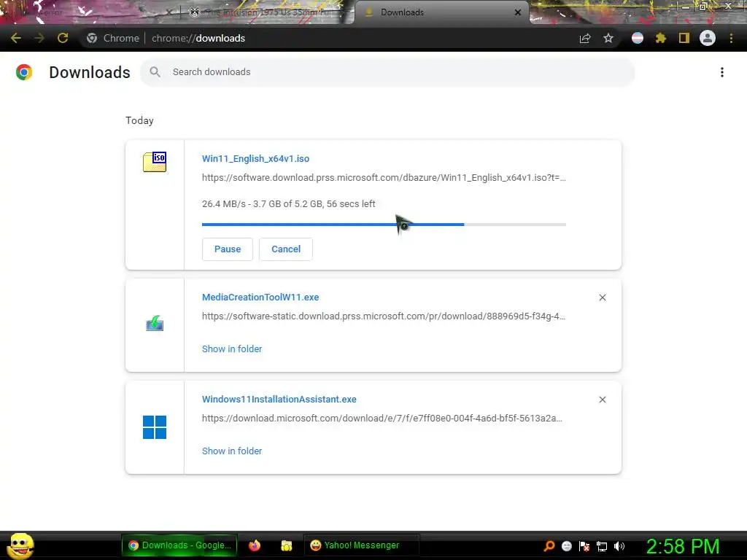Bookmark this page with the star icon
Screen dimensions: 747x560
click(608, 38)
